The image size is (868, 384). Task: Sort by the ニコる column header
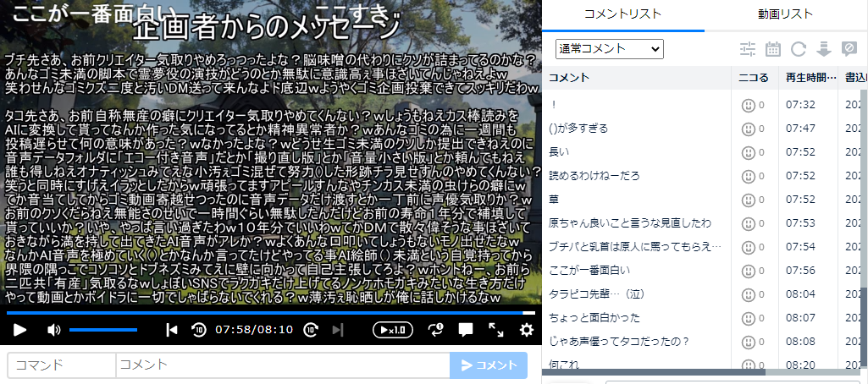tap(755, 78)
